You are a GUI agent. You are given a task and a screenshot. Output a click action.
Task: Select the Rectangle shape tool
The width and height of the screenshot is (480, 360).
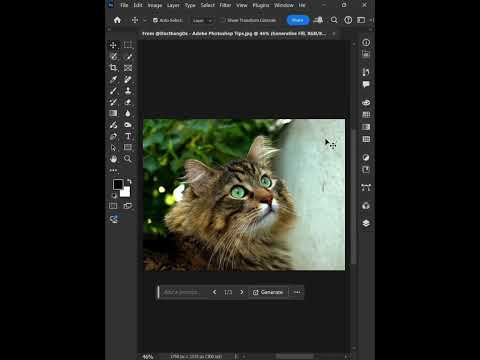click(x=128, y=147)
